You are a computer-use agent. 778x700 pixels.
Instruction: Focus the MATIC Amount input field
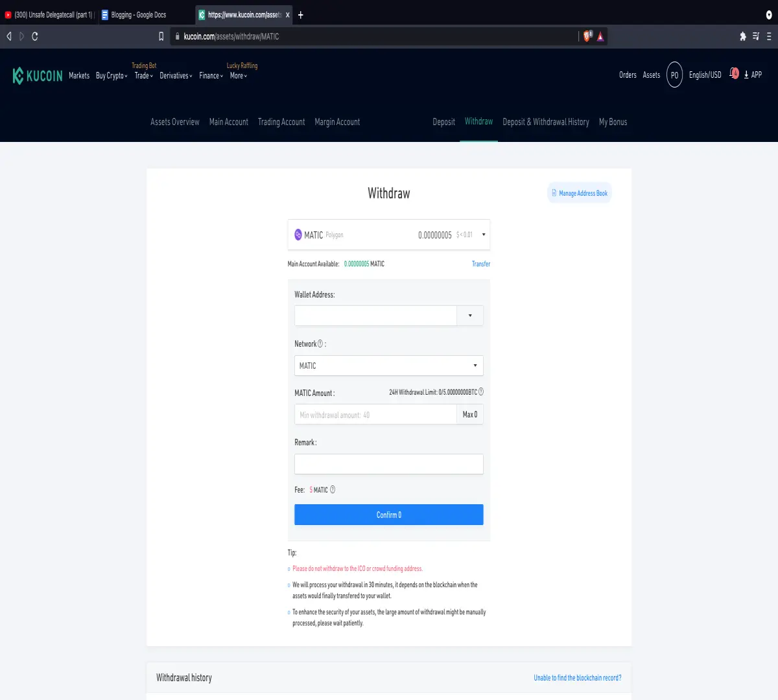pos(375,414)
